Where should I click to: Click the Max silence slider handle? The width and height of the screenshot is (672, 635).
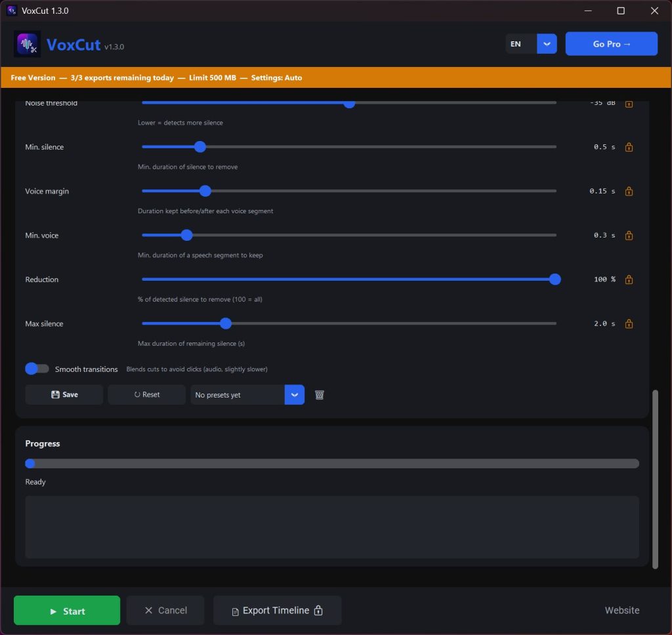coord(226,323)
